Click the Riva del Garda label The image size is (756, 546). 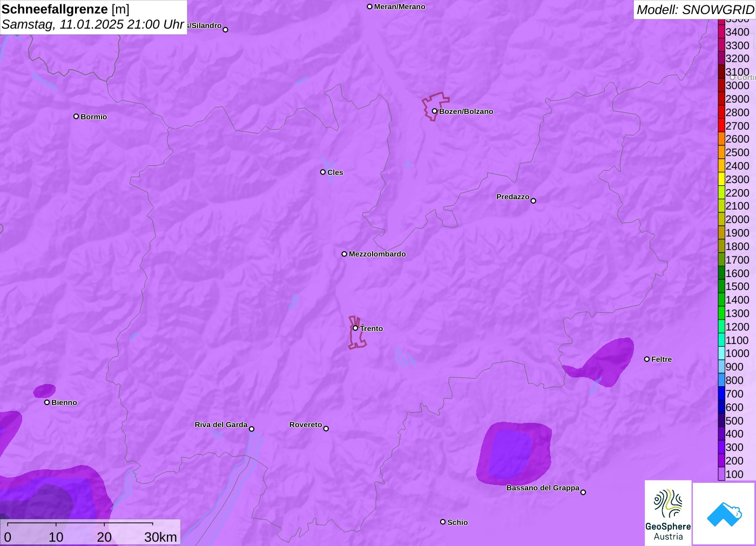click(221, 424)
